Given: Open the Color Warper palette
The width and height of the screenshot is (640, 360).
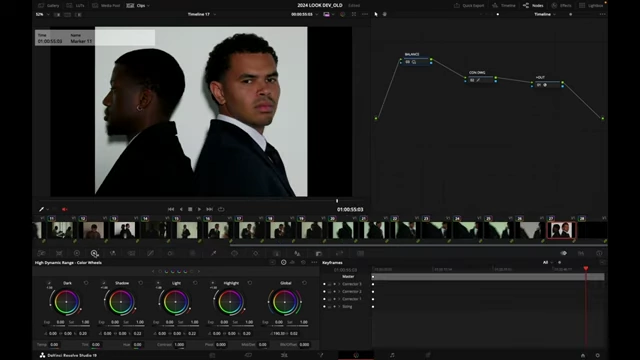Looking at the screenshot, I should (x=170, y=253).
